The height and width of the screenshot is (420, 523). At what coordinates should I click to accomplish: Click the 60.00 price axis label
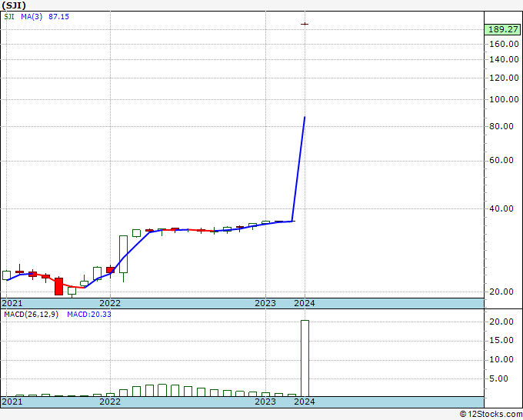[501, 160]
